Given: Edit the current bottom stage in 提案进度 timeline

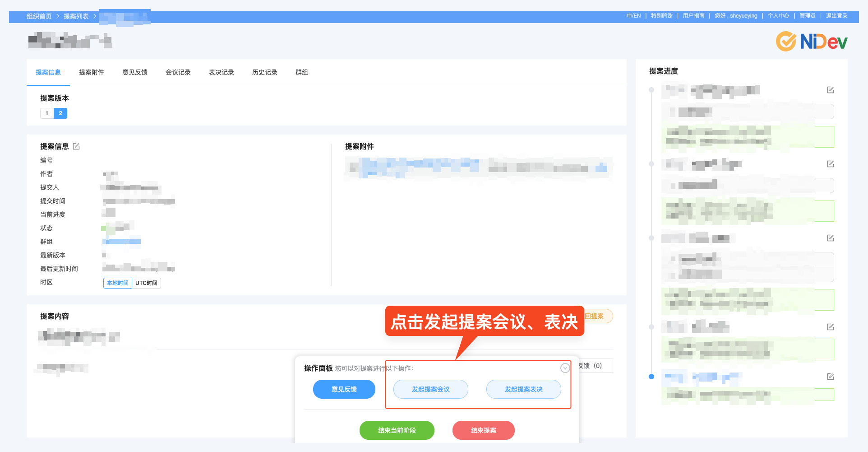Looking at the screenshot, I should click(x=831, y=376).
